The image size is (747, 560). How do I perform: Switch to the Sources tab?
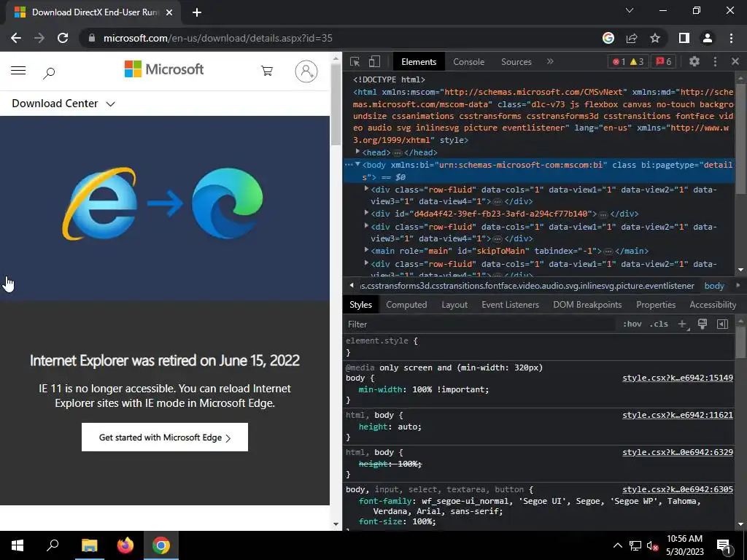[x=516, y=62]
